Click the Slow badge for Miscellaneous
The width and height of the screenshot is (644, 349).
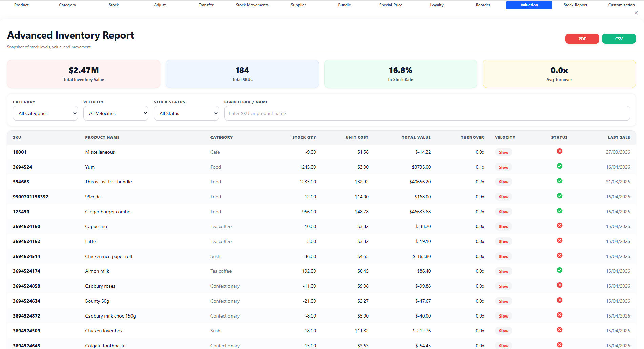[x=503, y=152]
